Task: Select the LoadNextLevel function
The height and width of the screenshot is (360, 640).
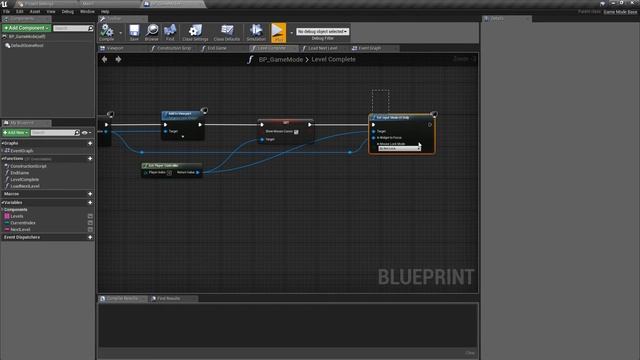Action: (x=25, y=186)
